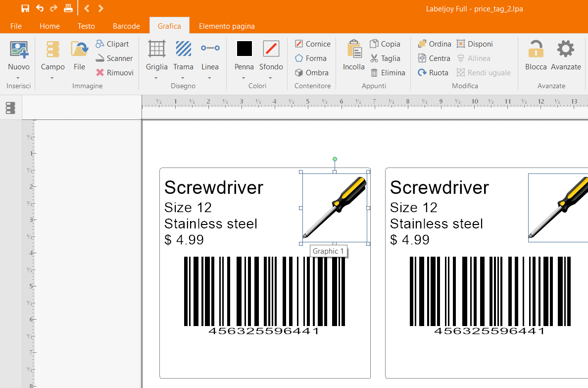Click Incolla to paste
The width and height of the screenshot is (588, 388).
click(x=353, y=55)
